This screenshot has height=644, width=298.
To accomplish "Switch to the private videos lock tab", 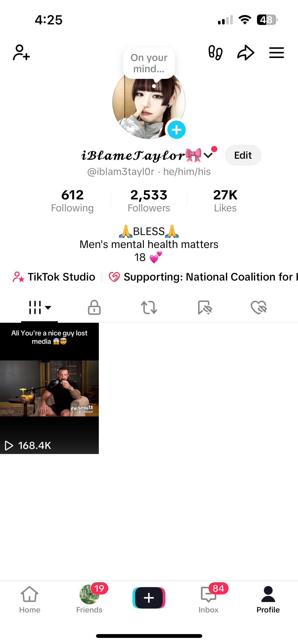I will coord(94,308).
